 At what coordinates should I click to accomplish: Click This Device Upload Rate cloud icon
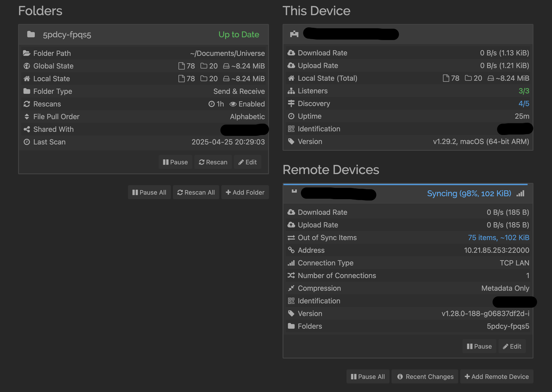point(291,65)
